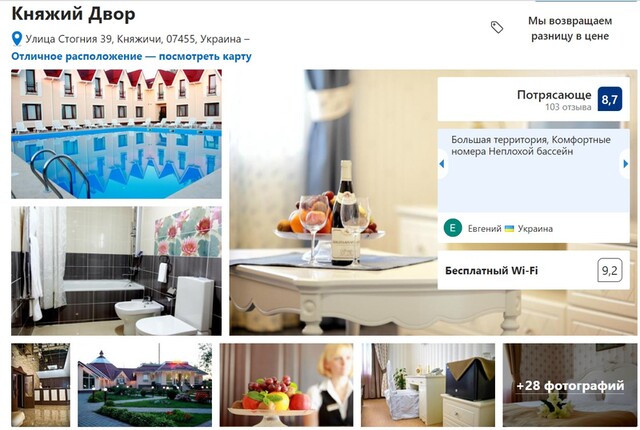Open the map via Отличное расположение link

pyautogui.click(x=131, y=56)
